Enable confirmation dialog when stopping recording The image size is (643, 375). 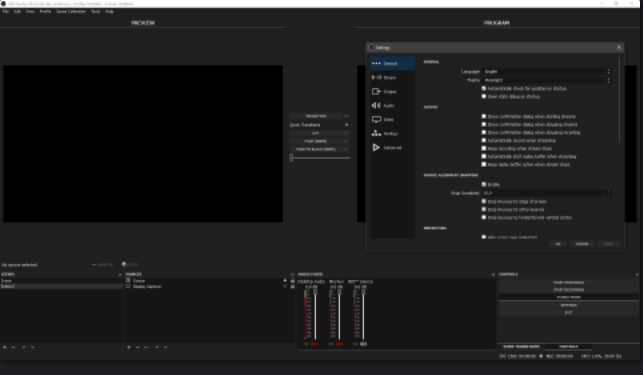(484, 133)
